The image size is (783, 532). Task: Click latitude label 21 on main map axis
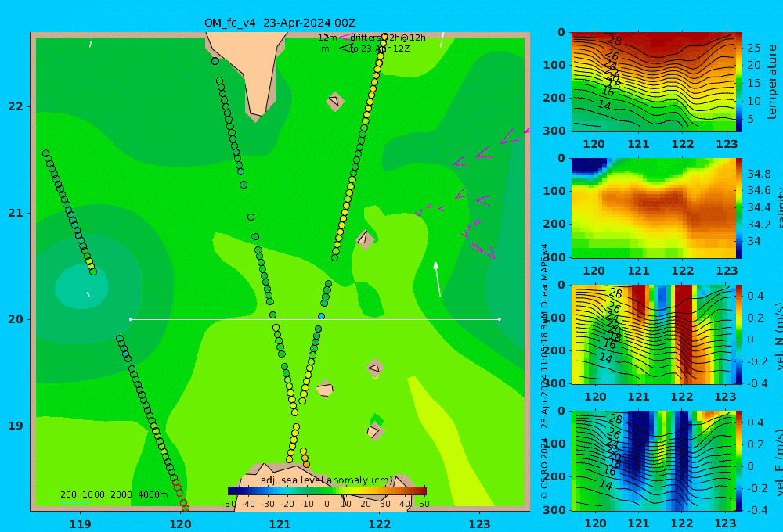(16, 213)
